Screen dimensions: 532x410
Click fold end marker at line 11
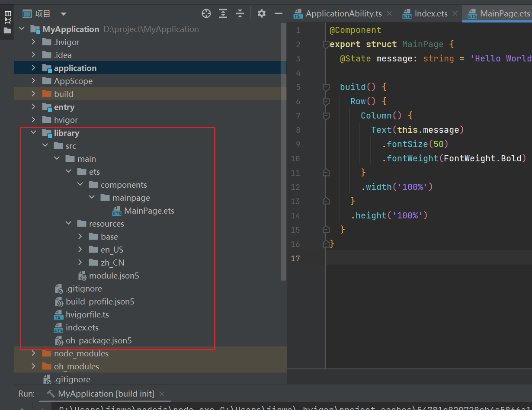click(x=326, y=173)
